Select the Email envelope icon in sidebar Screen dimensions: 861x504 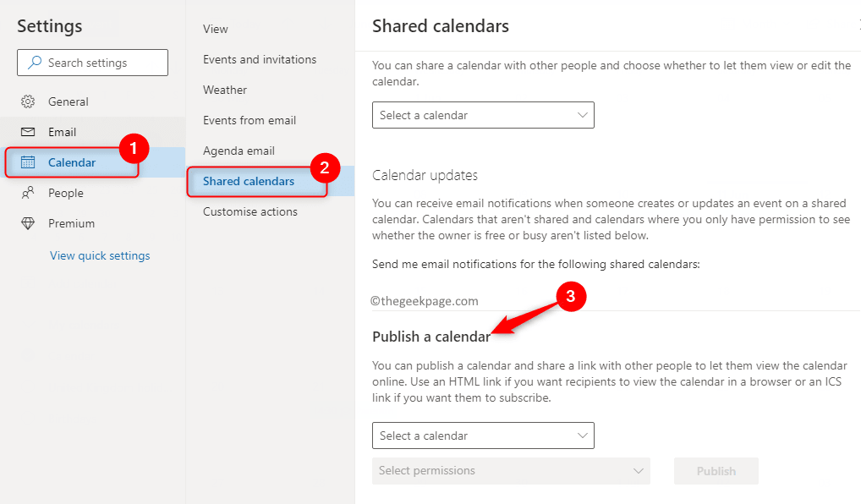tap(26, 131)
